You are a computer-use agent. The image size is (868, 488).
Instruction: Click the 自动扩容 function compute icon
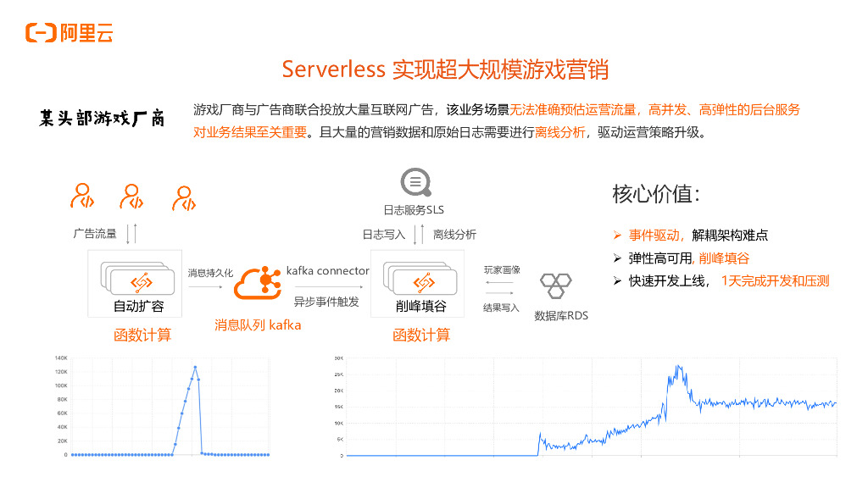click(137, 279)
